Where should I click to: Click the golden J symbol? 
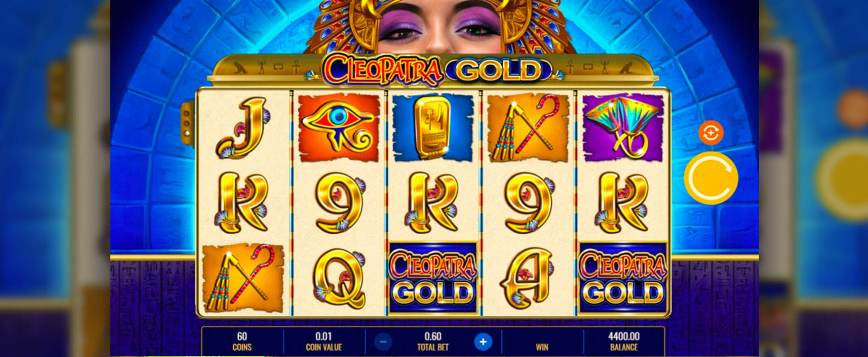coord(243,128)
